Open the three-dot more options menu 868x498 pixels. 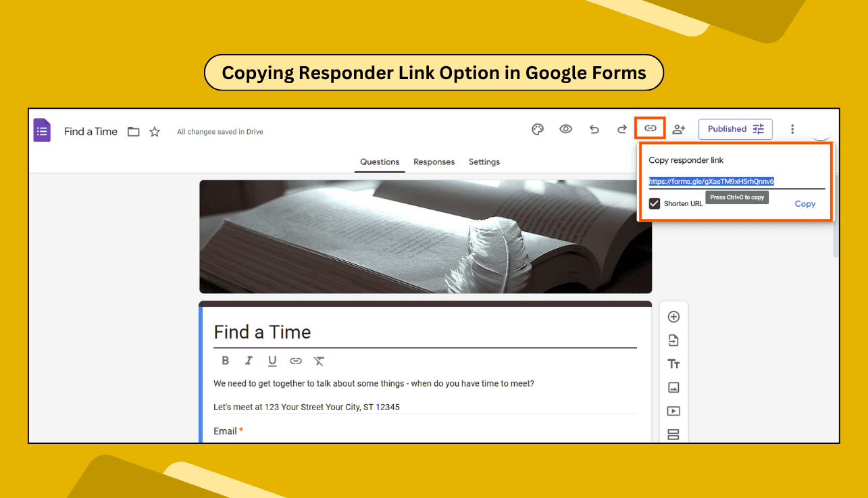tap(792, 128)
